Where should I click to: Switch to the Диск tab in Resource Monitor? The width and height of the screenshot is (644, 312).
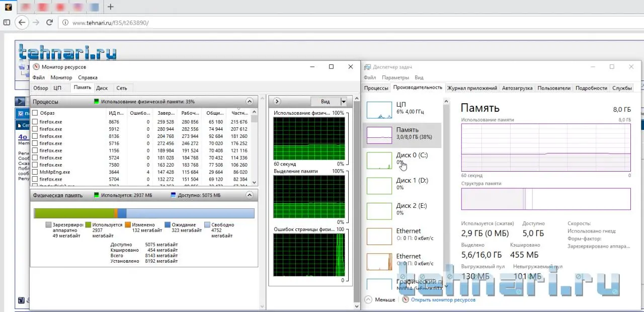coord(102,88)
